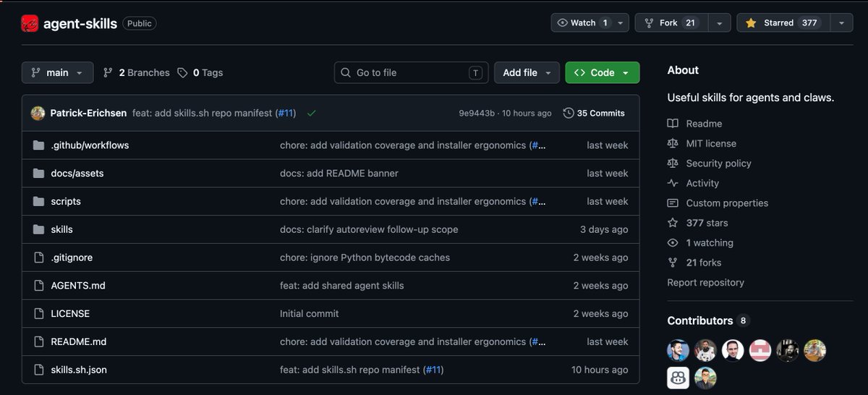Viewport: 868px width, 395px height.
Task: Open the Watch notifications dropdown arrow
Action: click(621, 23)
